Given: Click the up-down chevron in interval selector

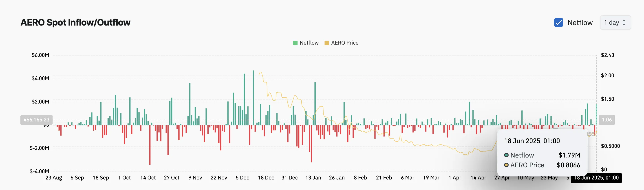Looking at the screenshot, I should tap(624, 22).
